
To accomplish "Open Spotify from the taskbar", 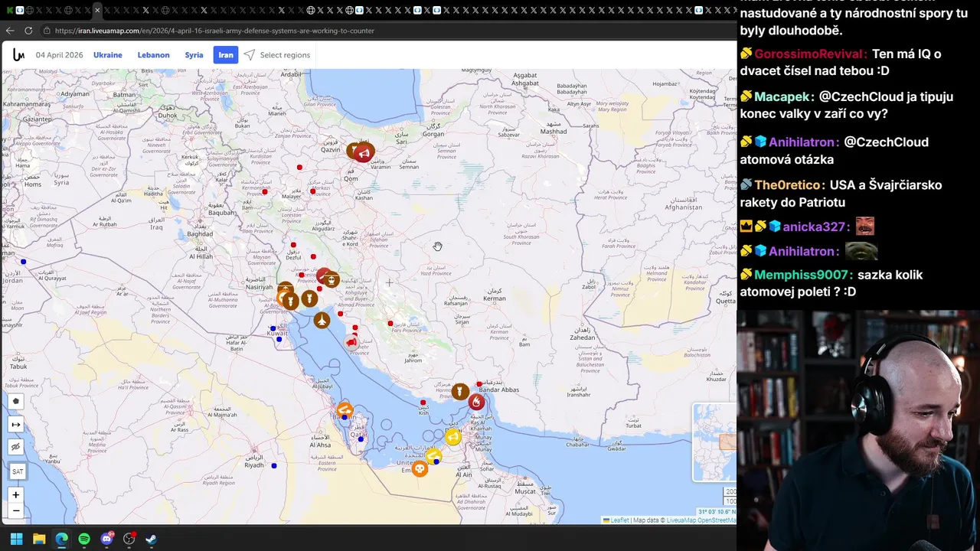I will 84,539.
